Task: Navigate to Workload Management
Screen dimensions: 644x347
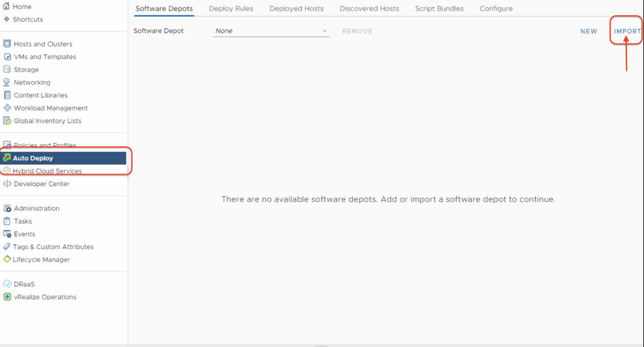Action: tap(50, 108)
